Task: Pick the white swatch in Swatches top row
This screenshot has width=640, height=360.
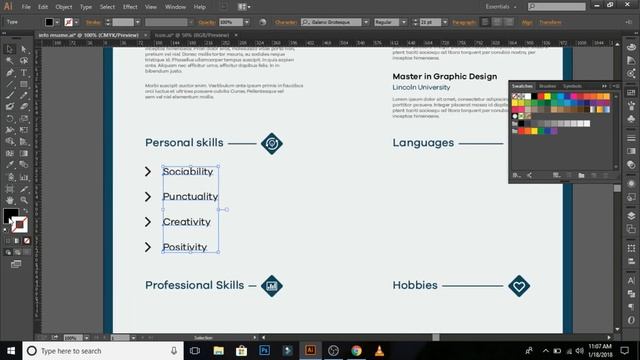Action: click(x=528, y=96)
